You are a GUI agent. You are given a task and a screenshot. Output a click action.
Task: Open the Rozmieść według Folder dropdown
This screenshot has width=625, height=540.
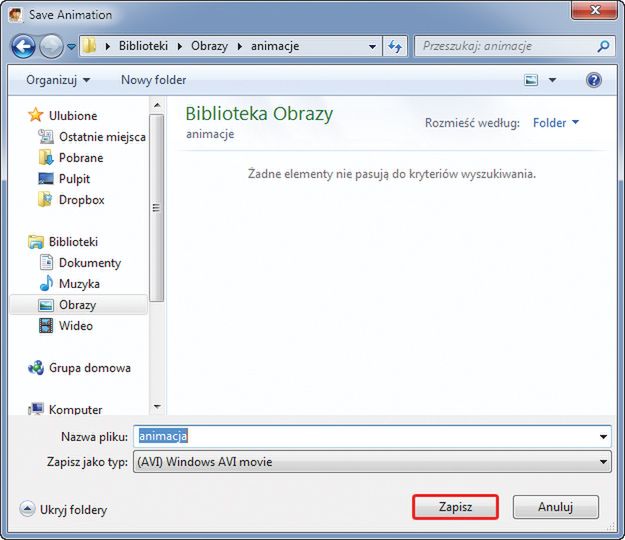pos(556,123)
